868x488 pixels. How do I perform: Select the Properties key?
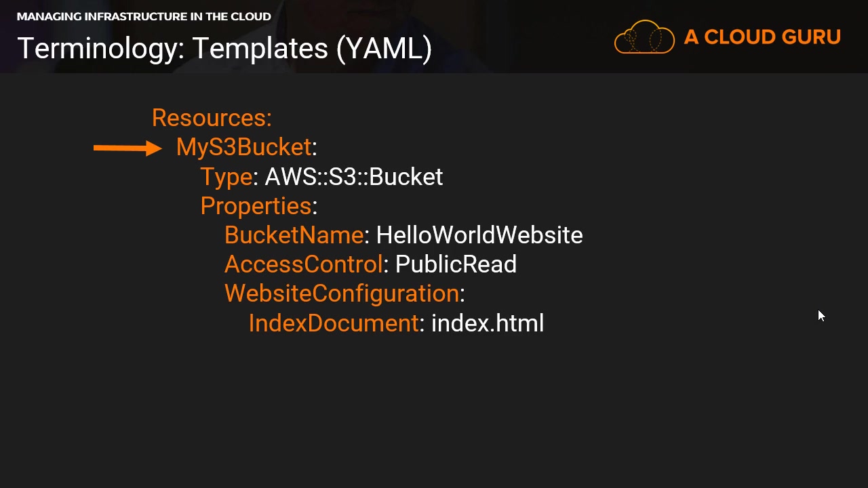pos(256,206)
